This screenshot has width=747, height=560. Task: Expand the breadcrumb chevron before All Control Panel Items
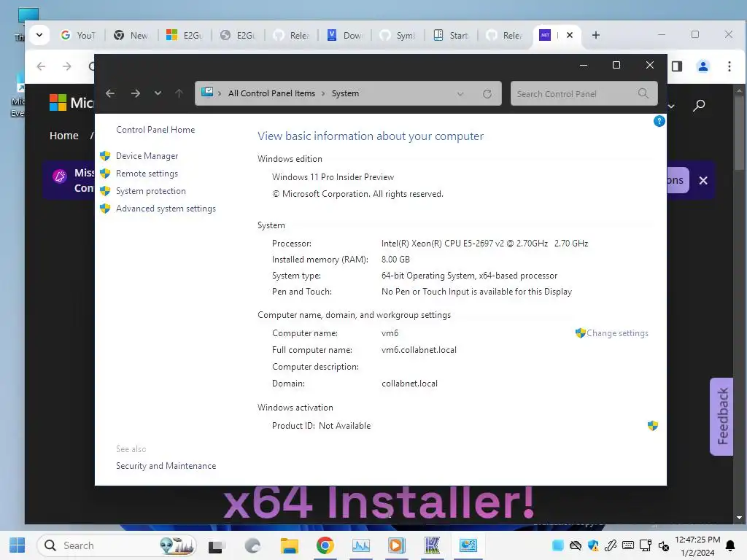click(220, 94)
